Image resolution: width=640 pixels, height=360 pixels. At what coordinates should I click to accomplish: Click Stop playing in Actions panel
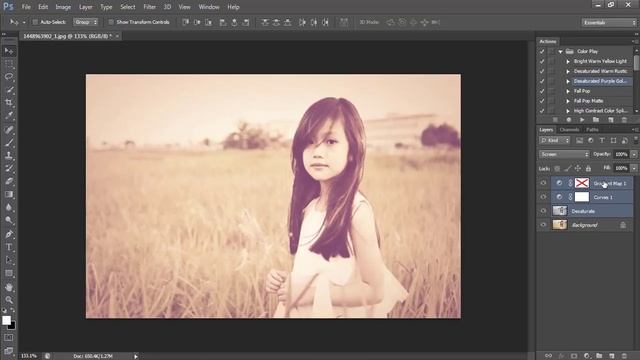pos(555,120)
